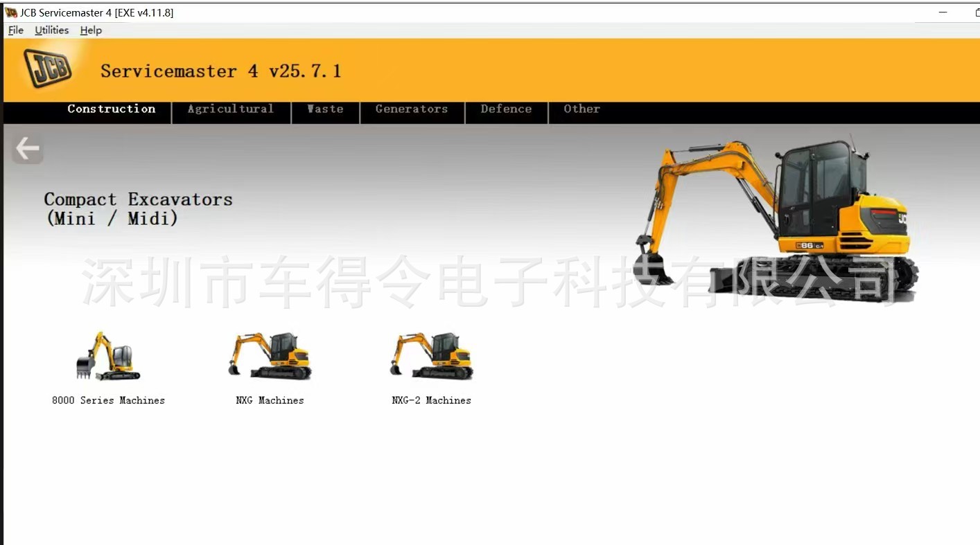Click the '8000 Series Machines' label

[x=108, y=400]
